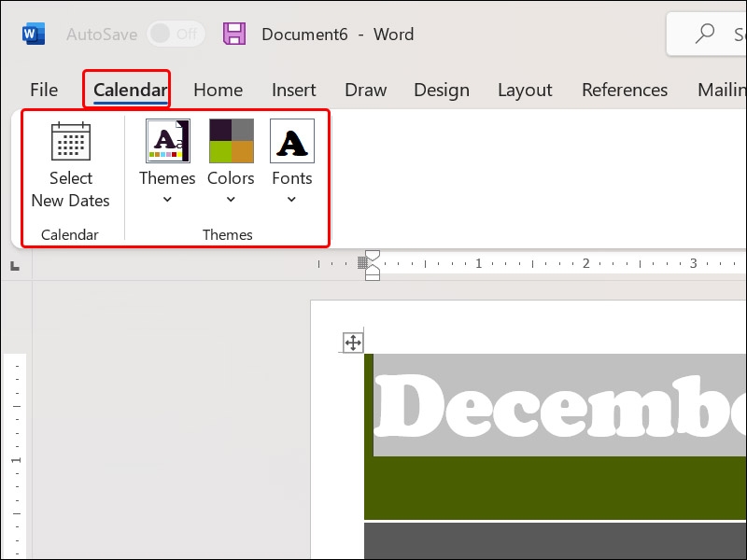Open the Themes gallery icon

[x=168, y=141]
